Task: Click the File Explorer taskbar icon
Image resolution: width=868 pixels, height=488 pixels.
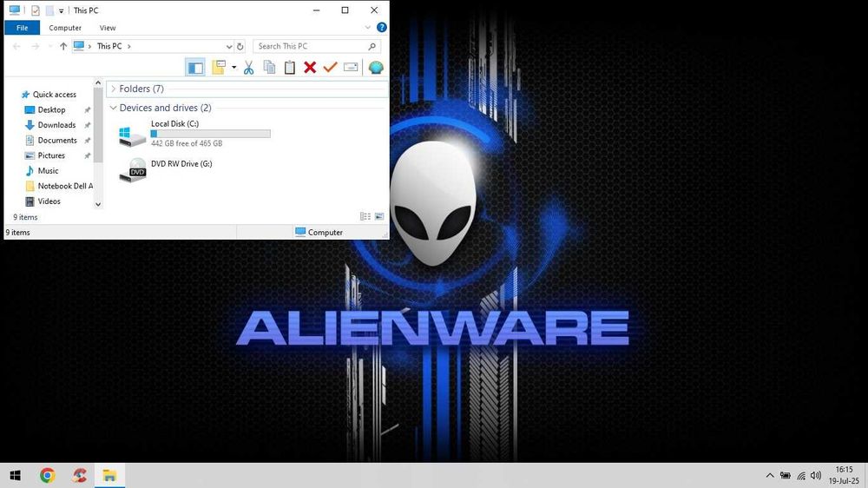Action: [109, 475]
